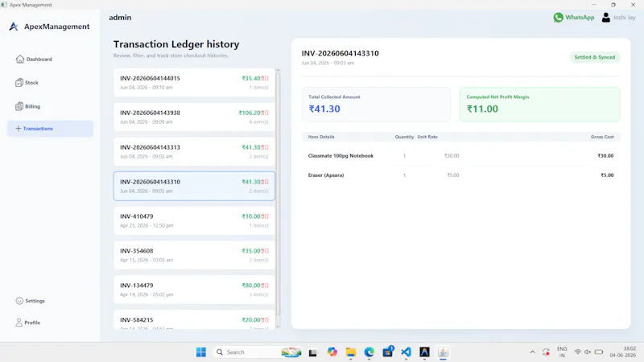
Task: Click ledger list scroll-up arrow
Action: pyautogui.click(x=278, y=71)
